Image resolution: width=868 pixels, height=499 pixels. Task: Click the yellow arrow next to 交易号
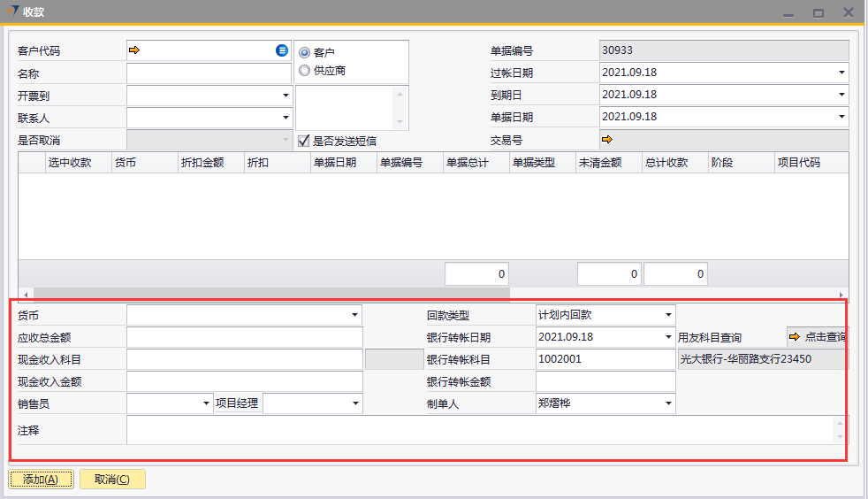(606, 139)
